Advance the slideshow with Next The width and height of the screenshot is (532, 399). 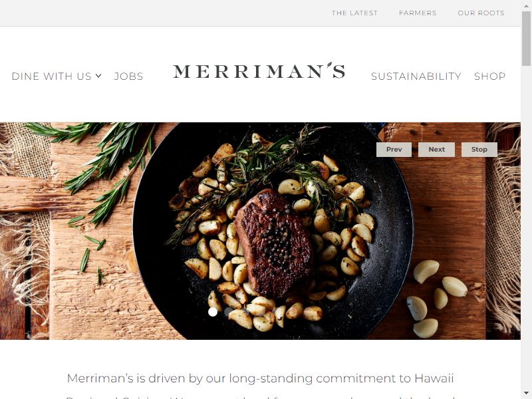[436, 149]
